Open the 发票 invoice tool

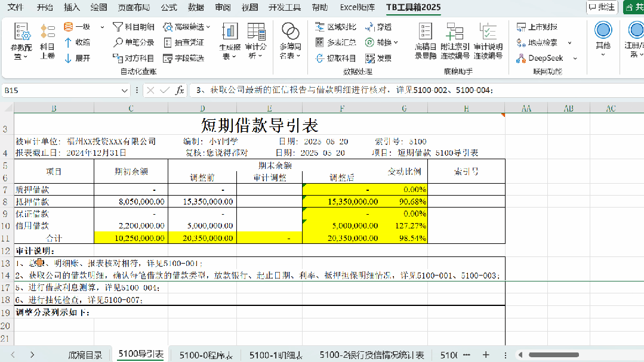[x=378, y=58]
